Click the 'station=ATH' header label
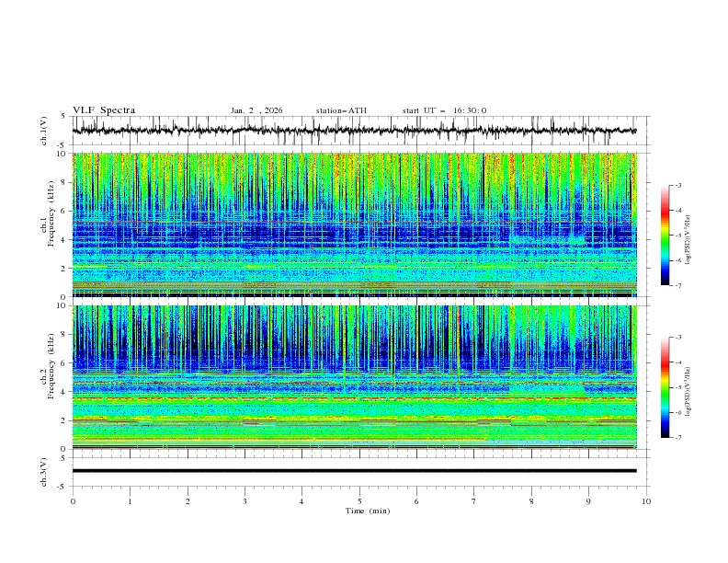The width and height of the screenshot is (728, 563). (341, 110)
